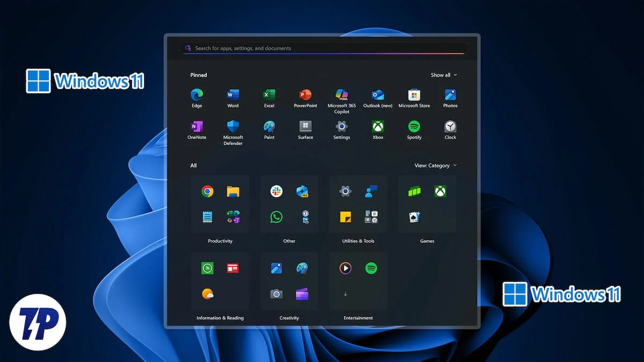Open Microsoft 365 Copilot
The width and height of the screenshot is (644, 362).
tap(341, 95)
